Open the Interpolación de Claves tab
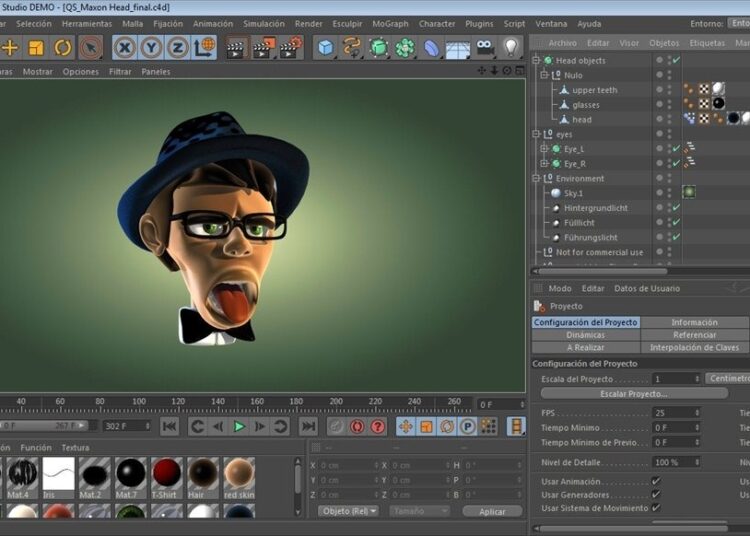 694,348
